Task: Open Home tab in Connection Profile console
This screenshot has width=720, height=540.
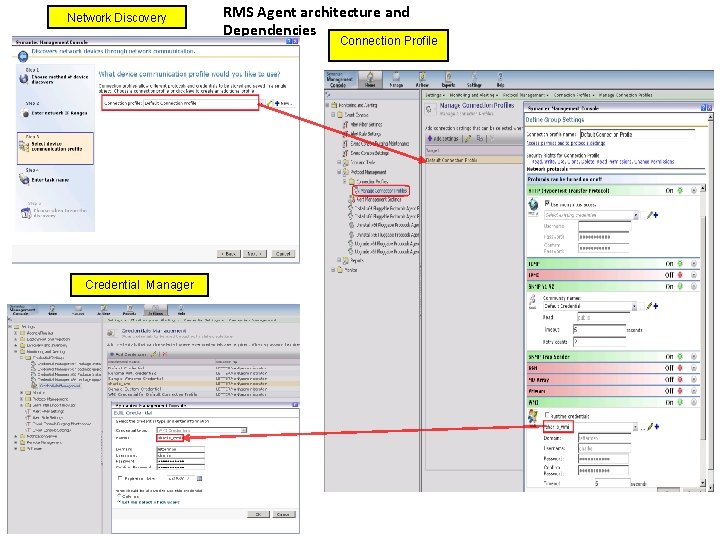Action: click(x=370, y=80)
